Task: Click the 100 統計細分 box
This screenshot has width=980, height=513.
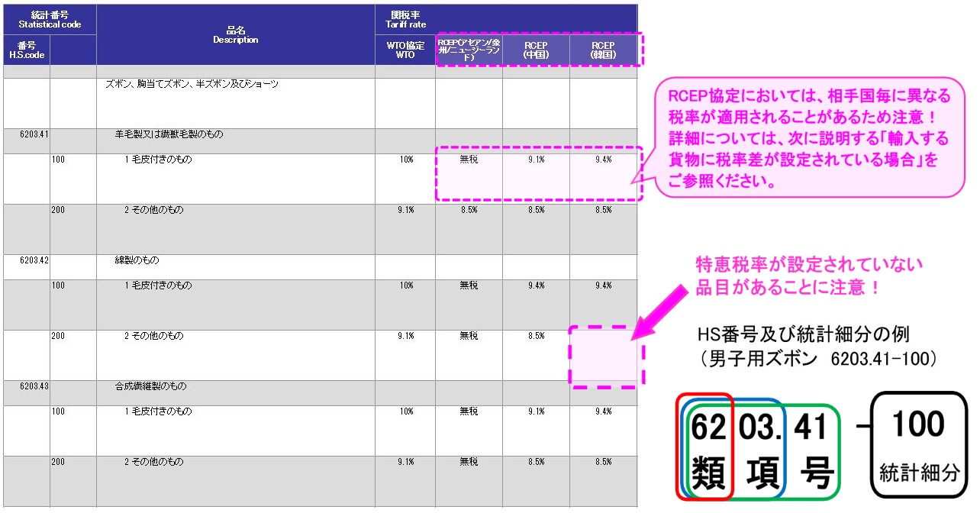Action: coord(916,443)
